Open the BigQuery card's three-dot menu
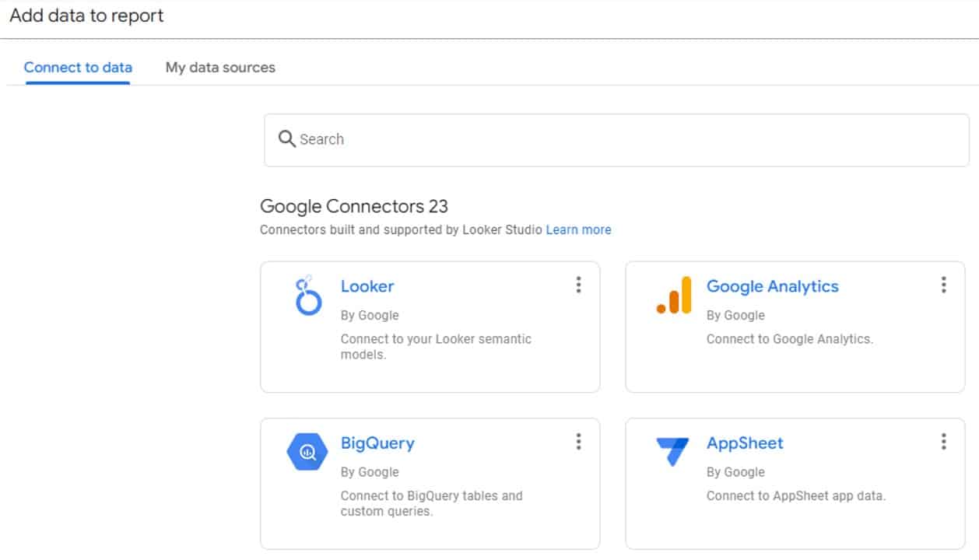Viewport: 979px width, 560px height. [x=578, y=442]
